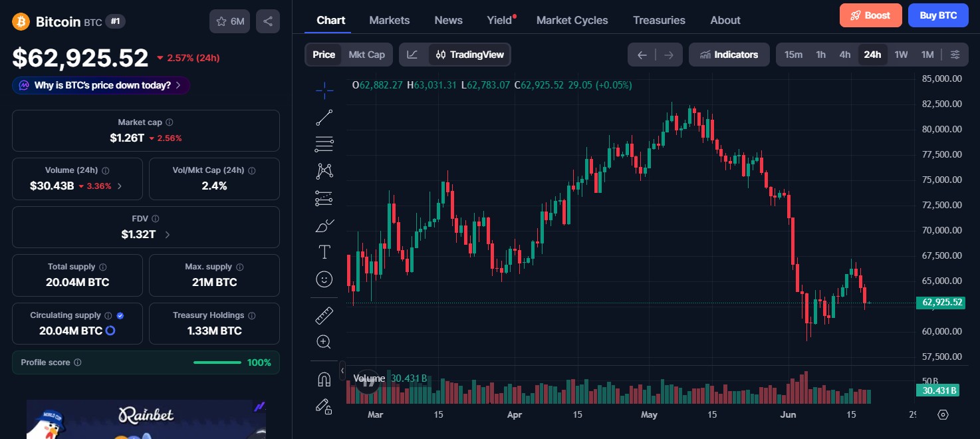Go forward with right arrow
This screenshot has width=980, height=439.
coord(669,55)
